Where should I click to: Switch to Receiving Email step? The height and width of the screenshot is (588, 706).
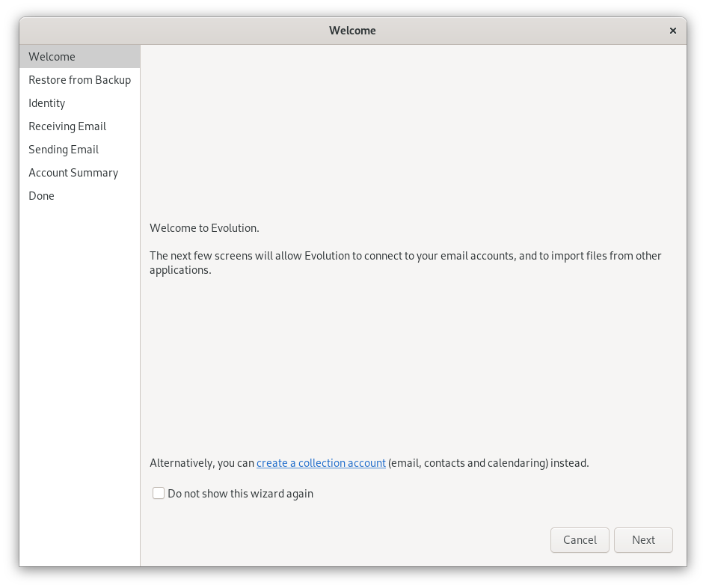[67, 126]
